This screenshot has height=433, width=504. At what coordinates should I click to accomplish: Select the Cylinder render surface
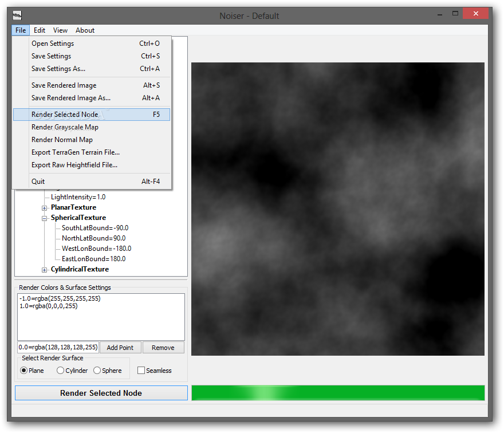(72, 371)
